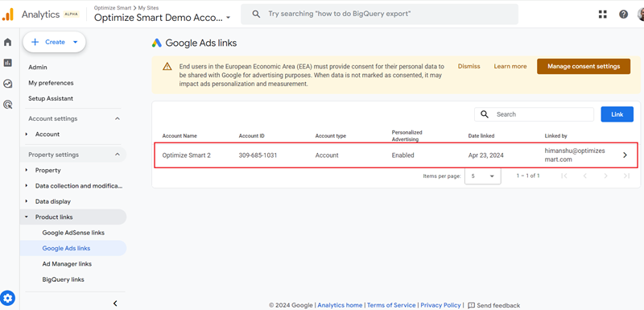
Task: Click the himanshu@optimizesmart.com cell
Action: [575, 155]
